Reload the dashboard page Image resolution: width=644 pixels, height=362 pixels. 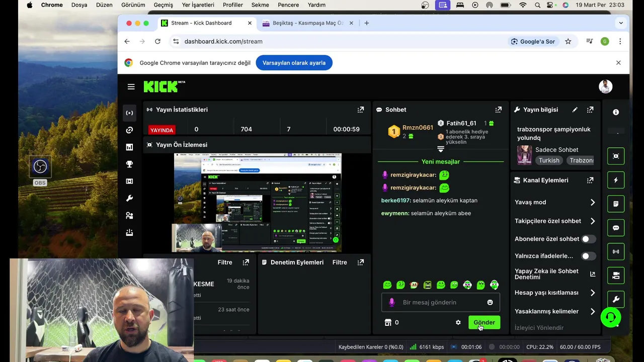157,42
